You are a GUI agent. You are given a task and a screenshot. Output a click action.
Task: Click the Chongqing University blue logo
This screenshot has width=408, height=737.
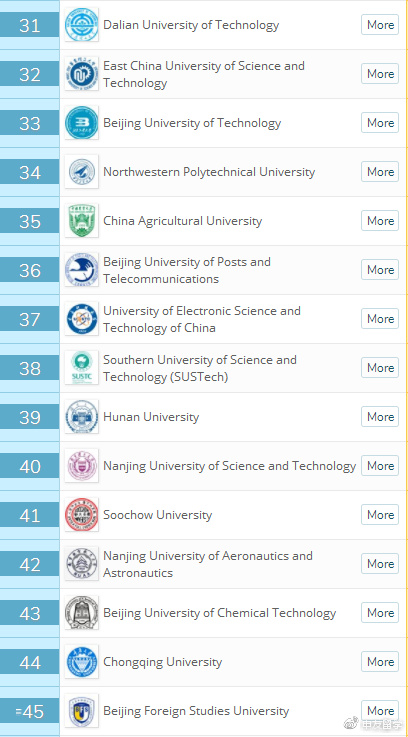coord(82,662)
